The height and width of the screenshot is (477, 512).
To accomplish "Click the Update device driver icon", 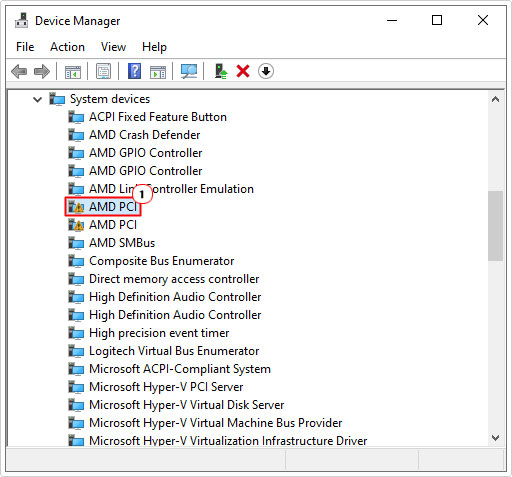I will pos(221,71).
